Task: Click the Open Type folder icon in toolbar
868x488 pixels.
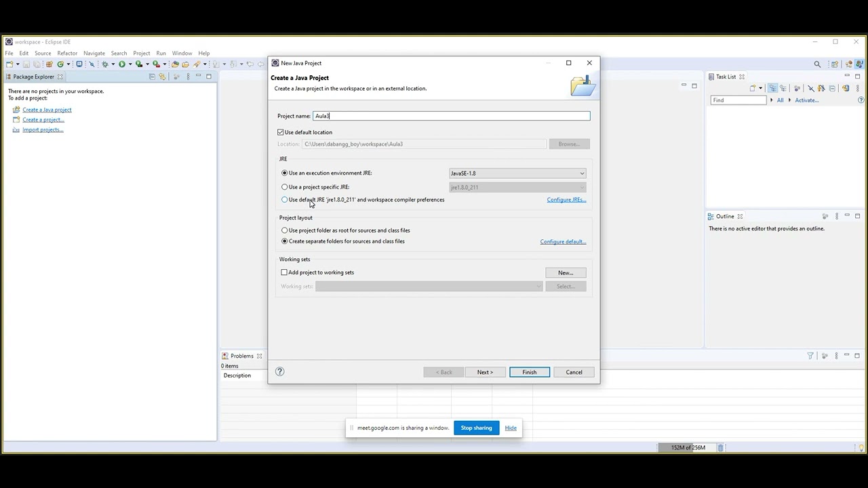Action: 175,64
